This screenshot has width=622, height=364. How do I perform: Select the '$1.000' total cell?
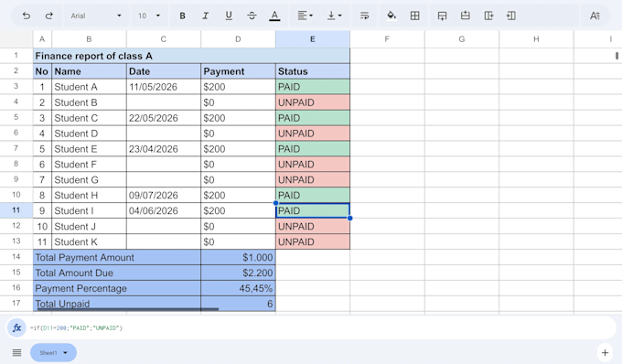[x=238, y=257]
